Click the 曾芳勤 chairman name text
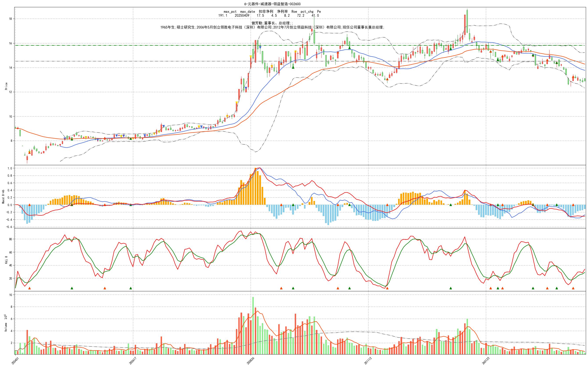 point(257,23)
